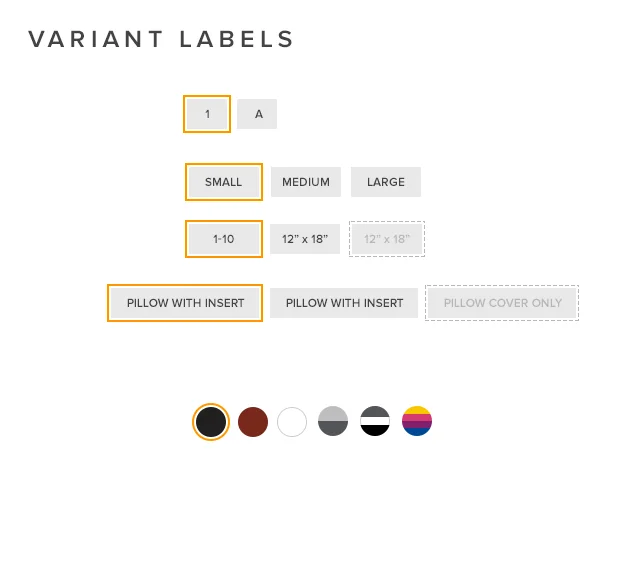Screen dimensions: 636x580
Task: Choose the LARGE size option
Action: click(386, 182)
